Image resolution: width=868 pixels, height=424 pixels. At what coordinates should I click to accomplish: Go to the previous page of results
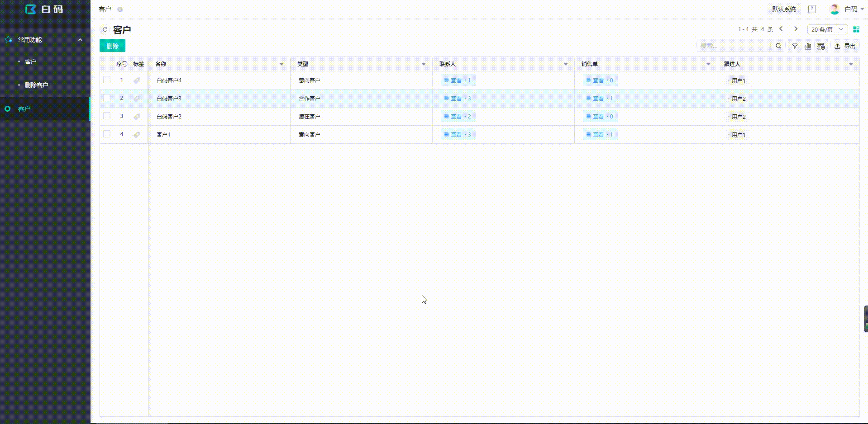click(x=781, y=29)
